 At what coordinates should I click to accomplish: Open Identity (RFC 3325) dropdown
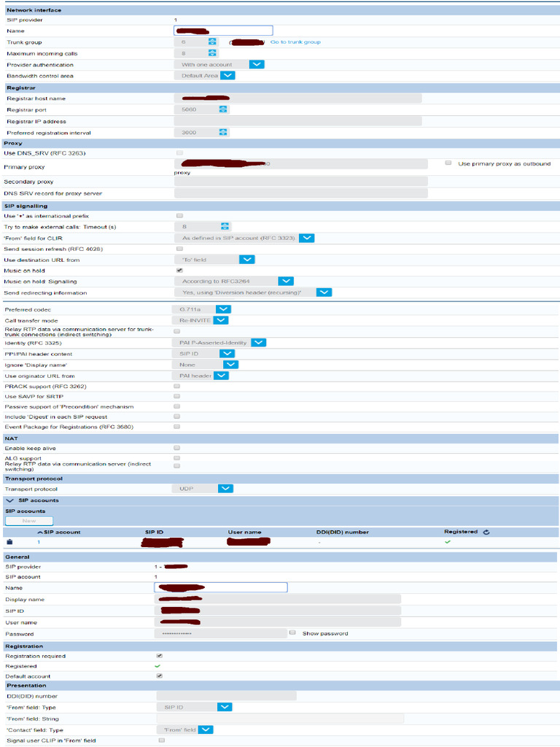(x=259, y=343)
